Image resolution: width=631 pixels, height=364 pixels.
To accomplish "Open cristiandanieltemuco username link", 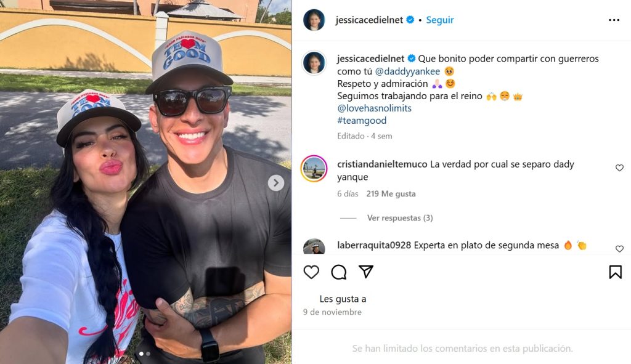I will pyautogui.click(x=382, y=164).
